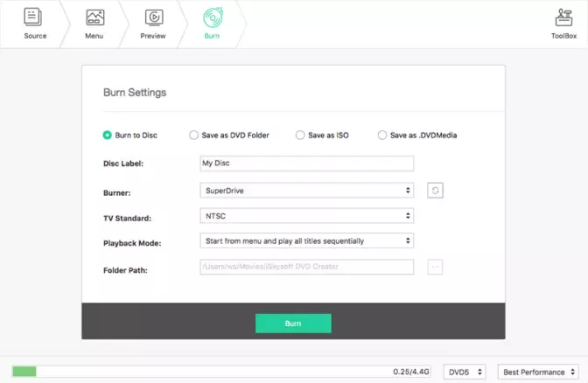Change disc type from DVD5

[x=465, y=372]
